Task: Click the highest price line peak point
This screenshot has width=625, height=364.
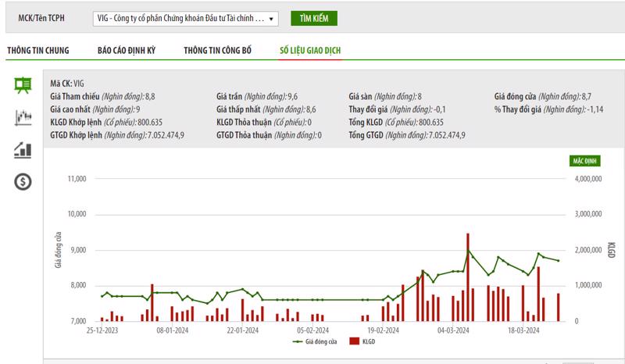Action: tap(468, 251)
